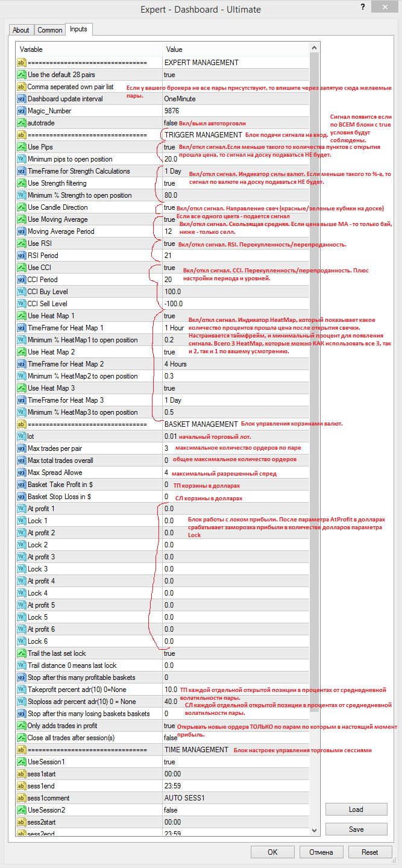Click the icon beside 'Lock 6'
Screen dimensions: 402x868
point(22,641)
